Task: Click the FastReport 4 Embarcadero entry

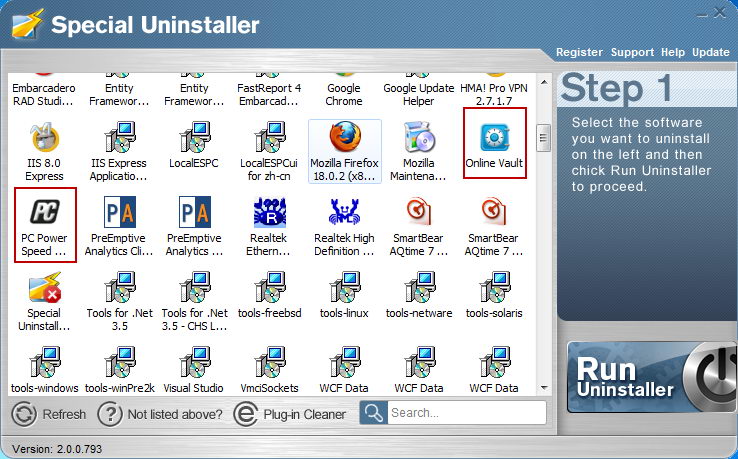Action: pos(269,90)
